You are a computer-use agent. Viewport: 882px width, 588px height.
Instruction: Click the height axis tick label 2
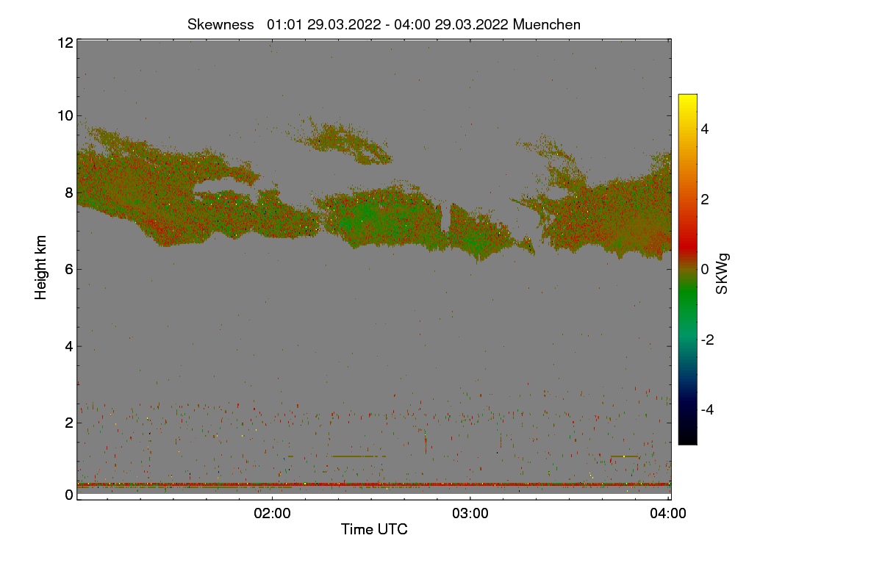(69, 422)
